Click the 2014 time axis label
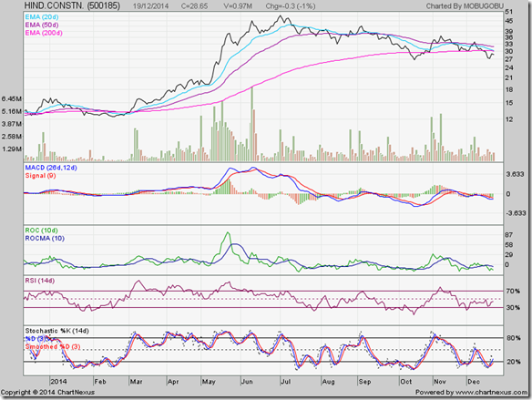532x400 pixels. [58, 382]
